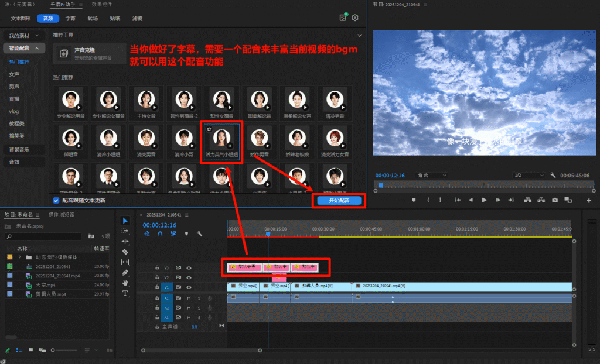This screenshot has height=364, width=600.
Task: Switch to the 媒体浏览器 panel tab
Action: pos(61,215)
